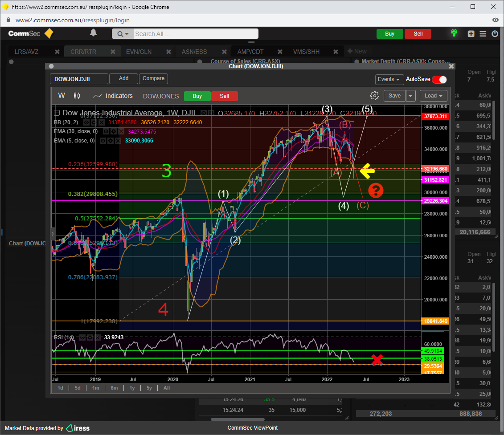The image size is (504, 435).
Task: Remove the EMA (5, close, 0) indicator
Action: [x=118, y=141]
